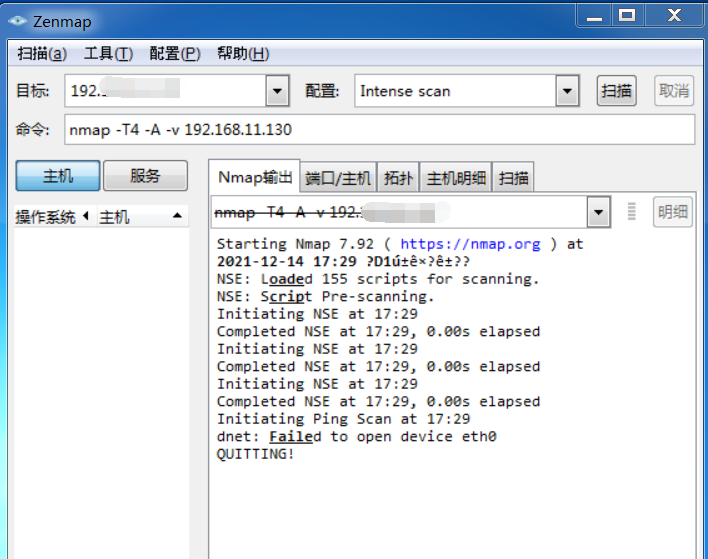
Task: Click the 扫描 scan button
Action: pos(616,91)
